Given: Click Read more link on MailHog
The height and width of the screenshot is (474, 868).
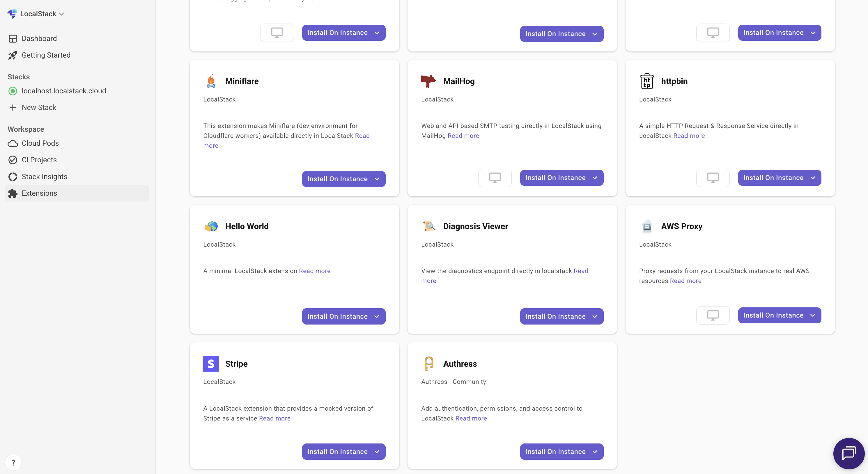Looking at the screenshot, I should (463, 136).
